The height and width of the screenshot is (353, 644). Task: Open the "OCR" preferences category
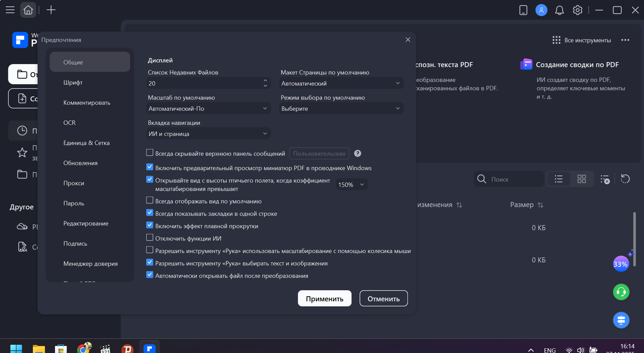pyautogui.click(x=69, y=123)
